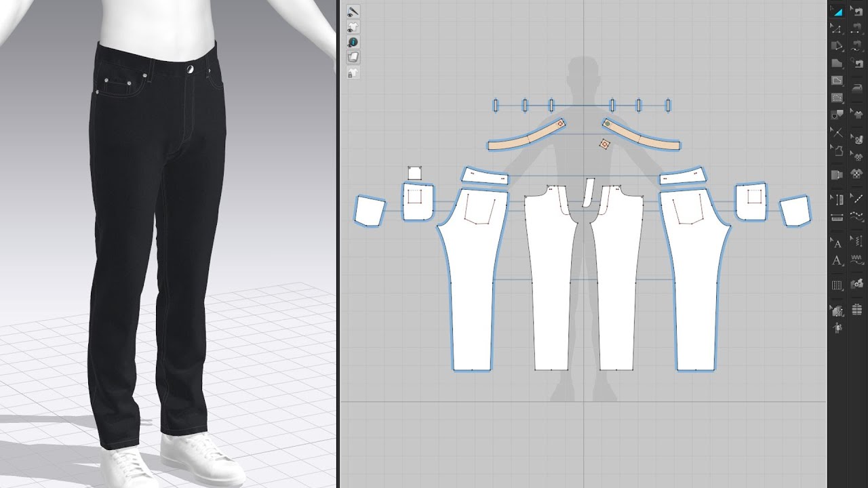
Task: Select the stacked-layers pattern arrangement tool
Action: tap(858, 310)
